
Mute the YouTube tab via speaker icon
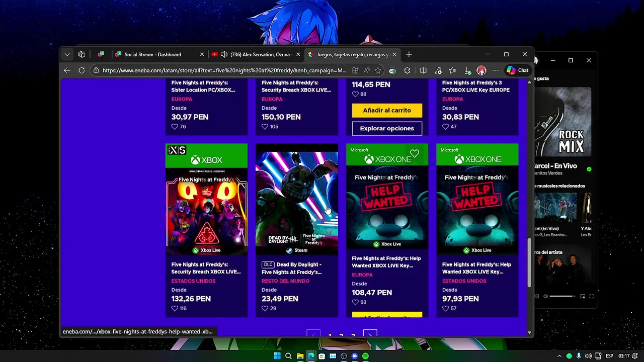[x=224, y=54]
